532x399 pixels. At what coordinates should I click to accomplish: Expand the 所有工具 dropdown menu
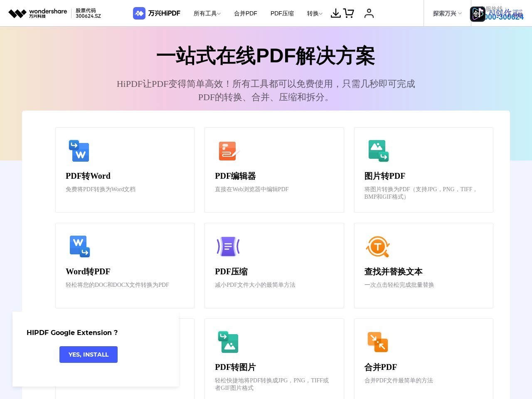point(207,13)
